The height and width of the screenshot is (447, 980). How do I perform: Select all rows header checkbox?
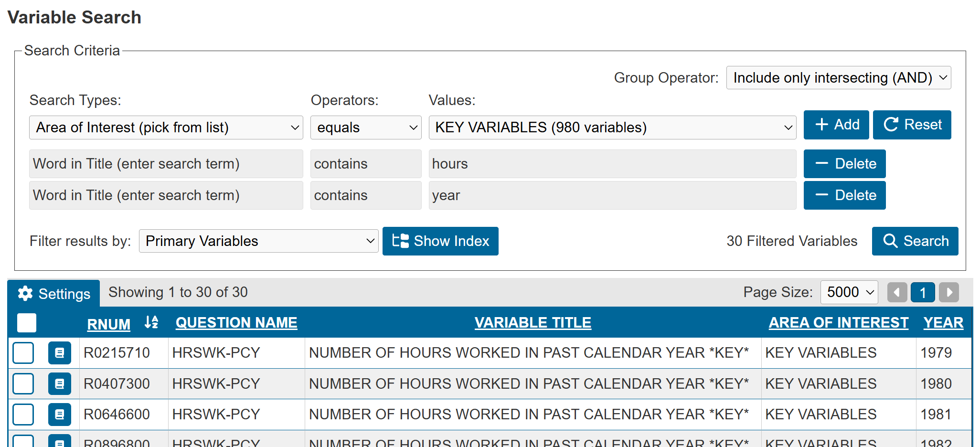tap(27, 323)
